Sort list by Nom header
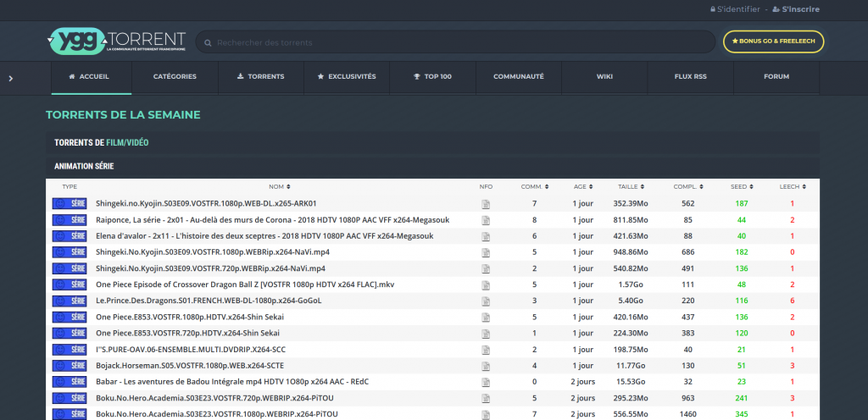Image resolution: width=868 pixels, height=420 pixels. point(279,186)
